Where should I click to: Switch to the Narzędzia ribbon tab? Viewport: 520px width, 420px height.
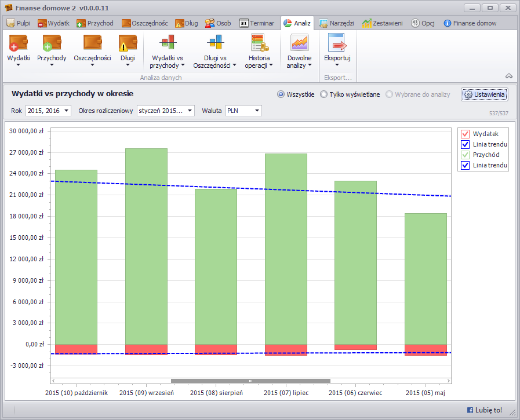[x=336, y=23]
